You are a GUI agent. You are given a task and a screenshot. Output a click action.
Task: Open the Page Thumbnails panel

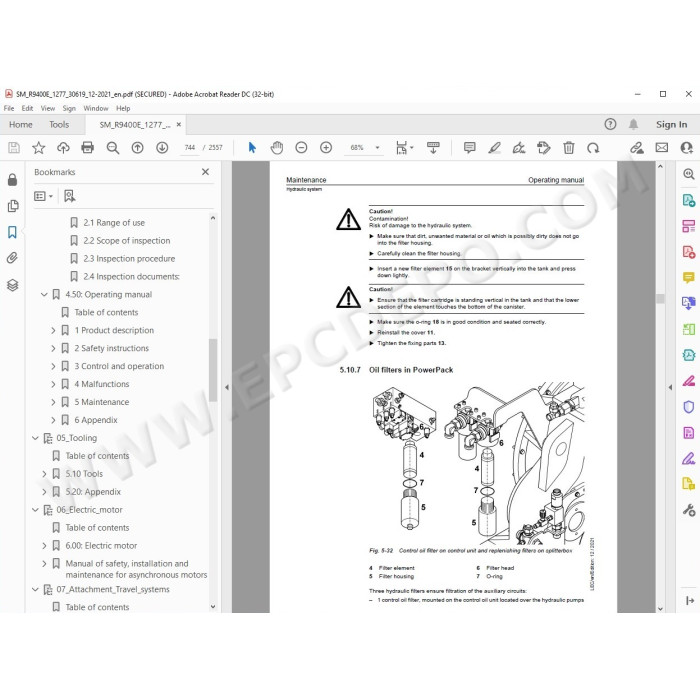coord(13,206)
